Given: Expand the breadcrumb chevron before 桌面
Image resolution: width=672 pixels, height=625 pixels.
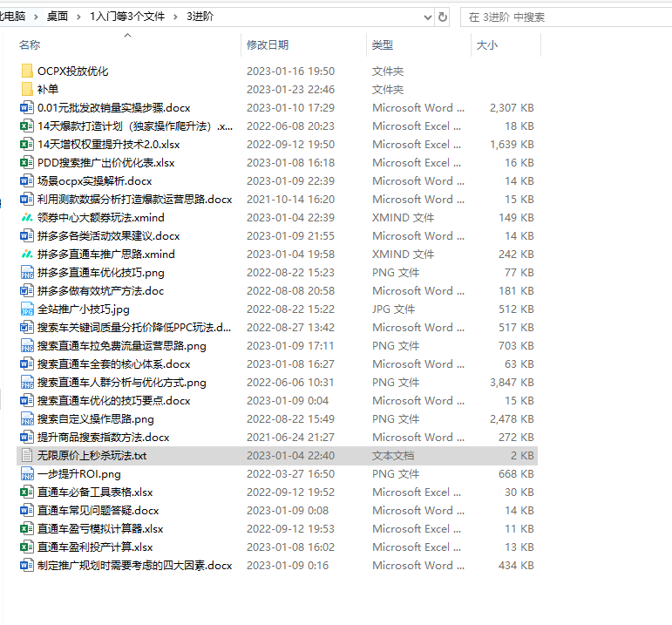Looking at the screenshot, I should (x=36, y=17).
